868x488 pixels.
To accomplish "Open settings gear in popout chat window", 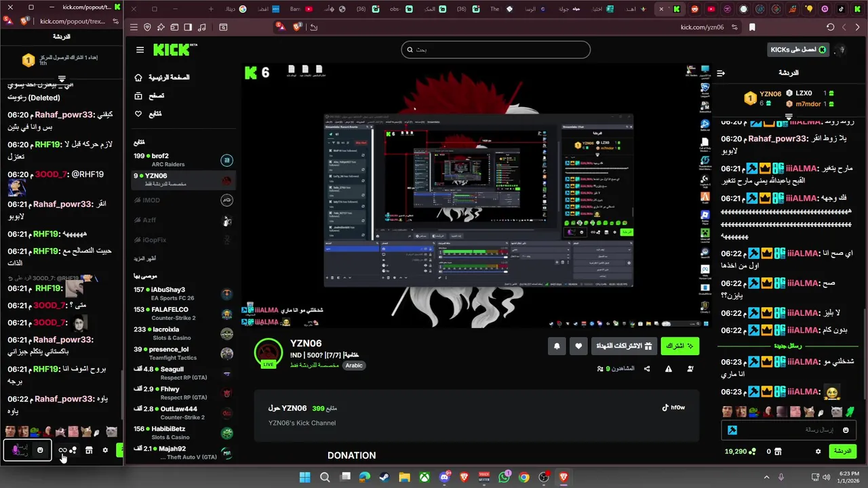I will 105,450.
